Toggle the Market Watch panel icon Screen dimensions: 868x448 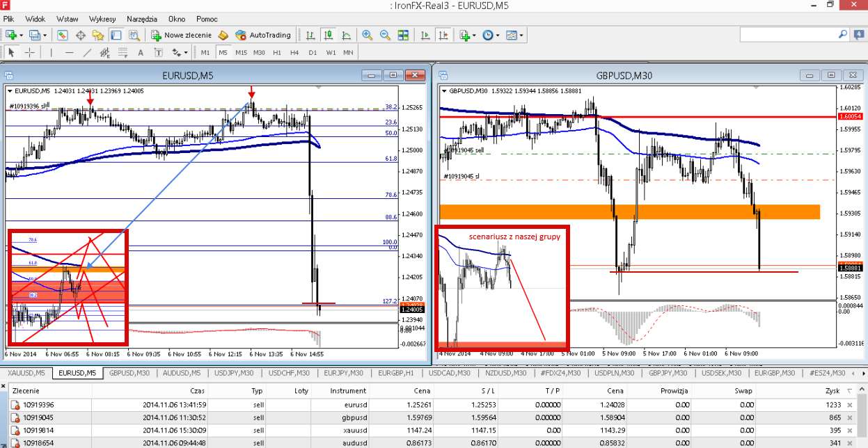tap(63, 35)
